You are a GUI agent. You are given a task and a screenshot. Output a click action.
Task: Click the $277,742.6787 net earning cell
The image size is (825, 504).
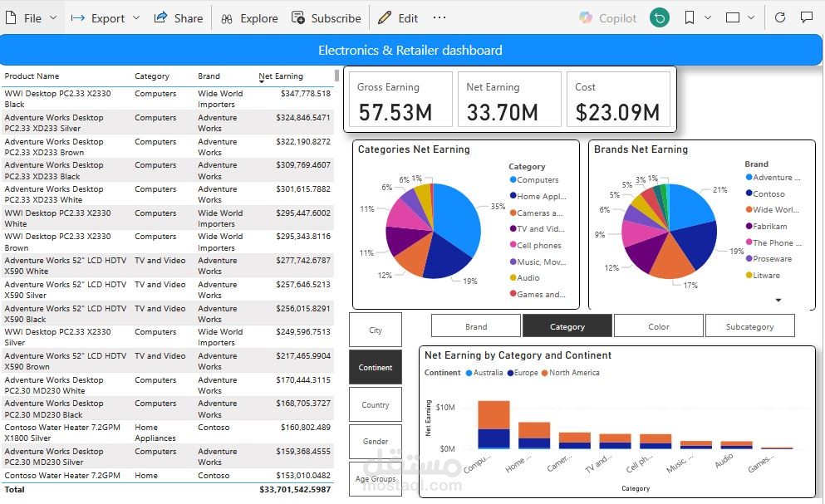(303, 261)
